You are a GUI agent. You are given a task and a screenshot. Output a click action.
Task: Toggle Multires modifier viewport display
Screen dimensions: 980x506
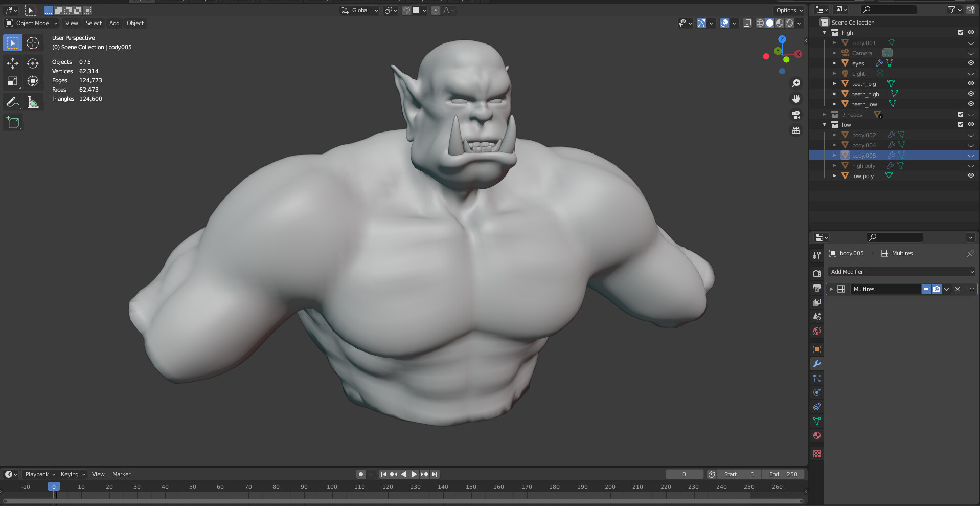926,289
